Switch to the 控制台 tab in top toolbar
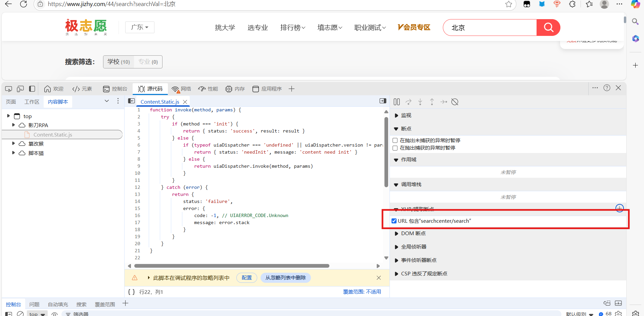This screenshot has height=316, width=644. pyautogui.click(x=115, y=89)
